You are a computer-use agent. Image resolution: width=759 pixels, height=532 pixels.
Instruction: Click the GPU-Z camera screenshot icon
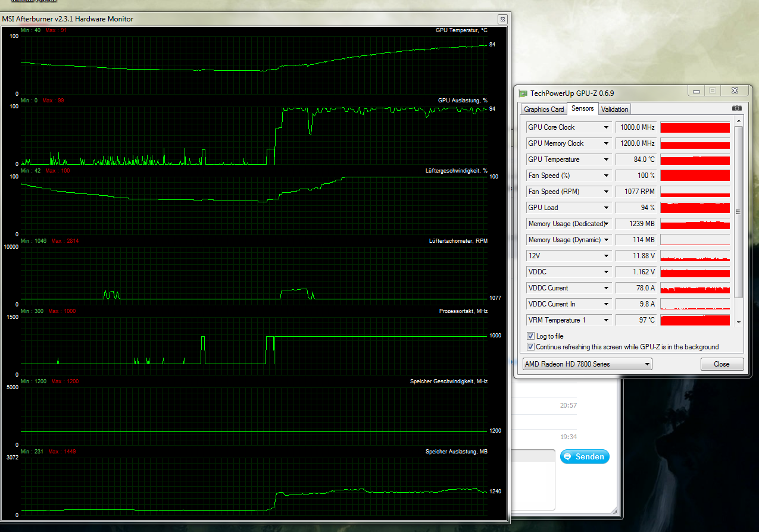point(737,108)
